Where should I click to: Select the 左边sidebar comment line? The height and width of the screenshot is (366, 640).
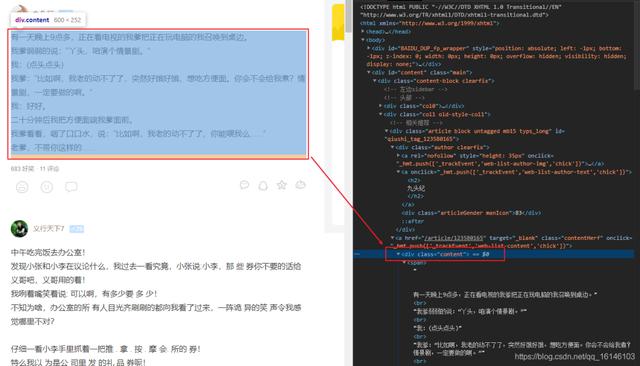[x=416, y=89]
